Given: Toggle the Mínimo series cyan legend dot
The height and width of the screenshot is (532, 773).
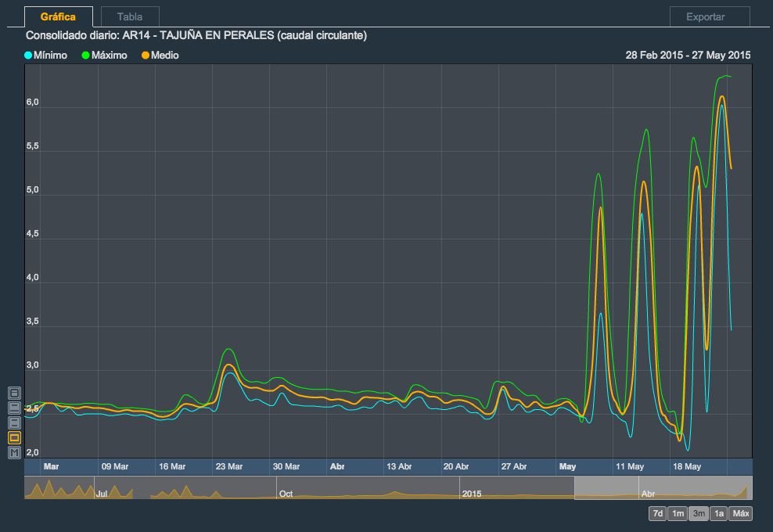Looking at the screenshot, I should 29,56.
